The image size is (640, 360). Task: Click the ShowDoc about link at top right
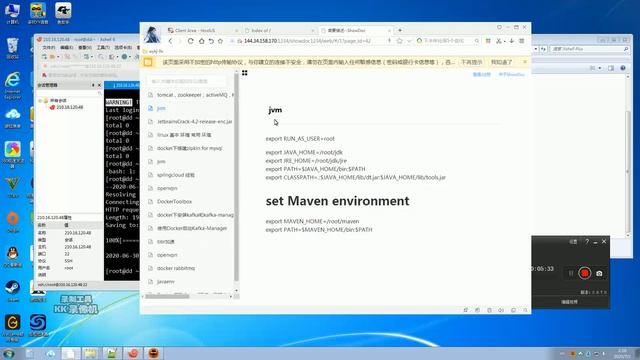pyautogui.click(x=511, y=75)
